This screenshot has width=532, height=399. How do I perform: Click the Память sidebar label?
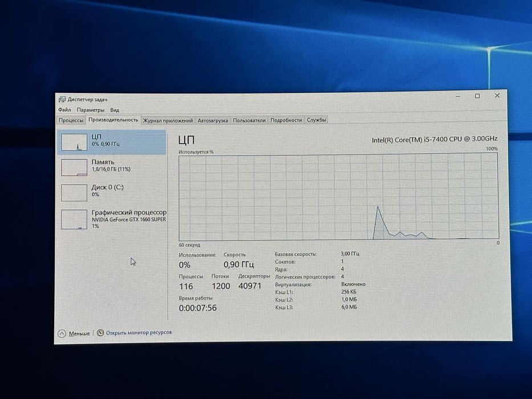tap(103, 162)
